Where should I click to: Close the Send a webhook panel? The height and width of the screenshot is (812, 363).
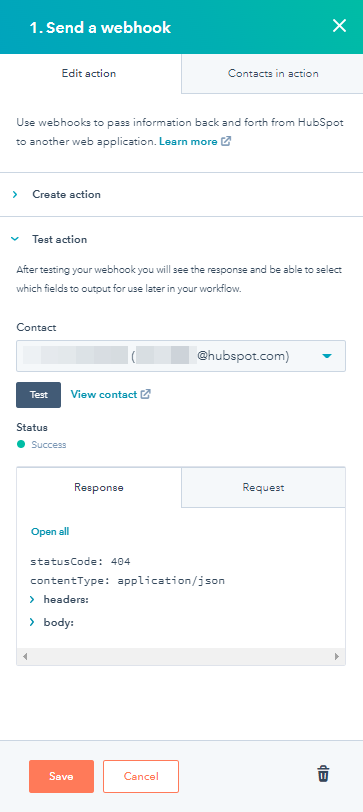point(339,26)
